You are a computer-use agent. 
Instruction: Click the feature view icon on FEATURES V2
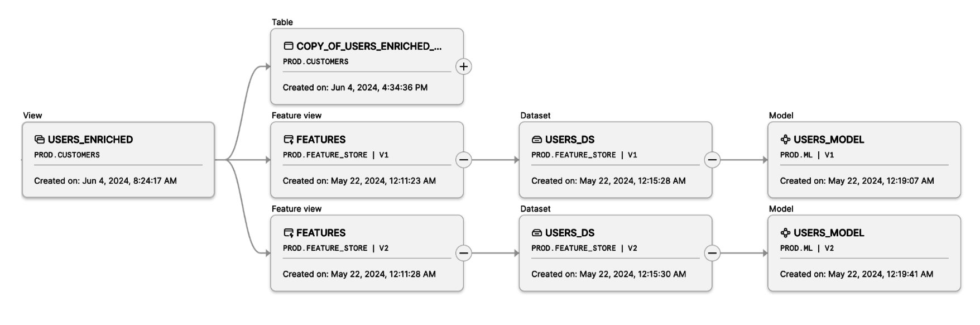coord(288,233)
